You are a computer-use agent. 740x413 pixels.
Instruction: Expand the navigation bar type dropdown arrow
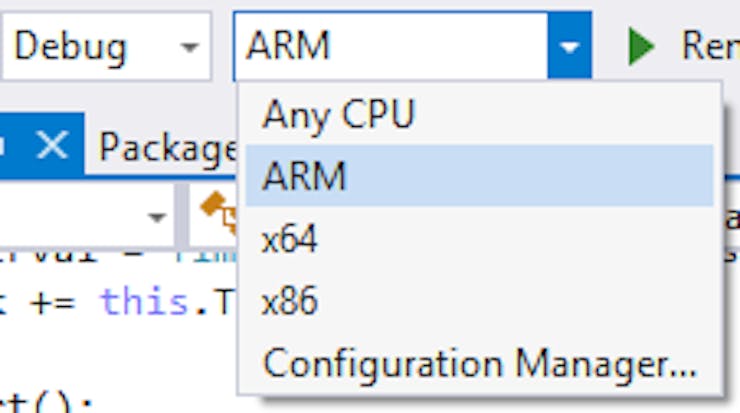[157, 217]
